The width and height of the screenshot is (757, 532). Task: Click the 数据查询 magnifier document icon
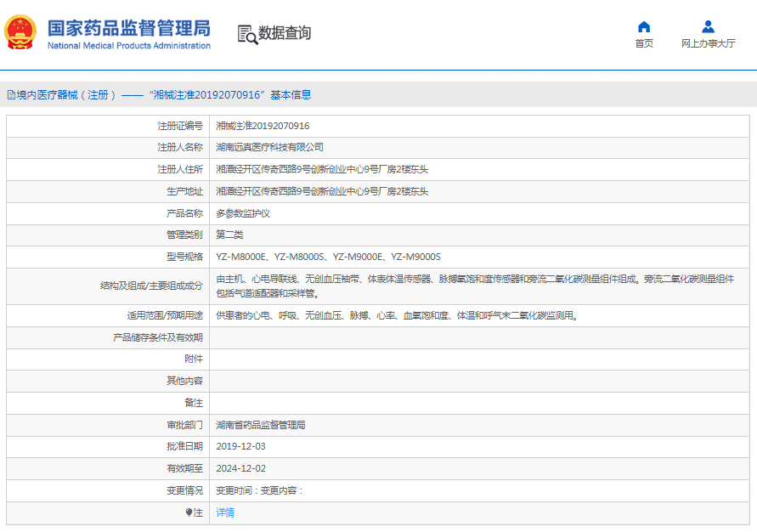[x=247, y=34]
